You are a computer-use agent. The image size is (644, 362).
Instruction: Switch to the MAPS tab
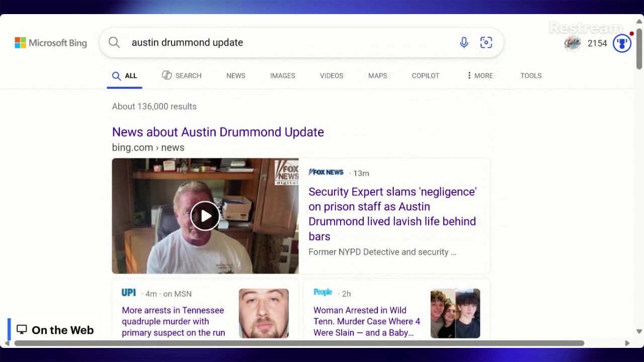point(378,75)
